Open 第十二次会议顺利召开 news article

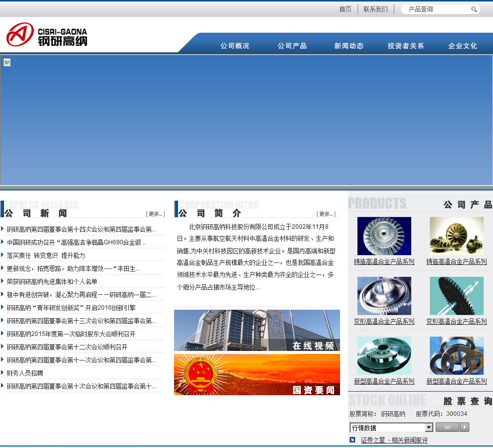67,347
